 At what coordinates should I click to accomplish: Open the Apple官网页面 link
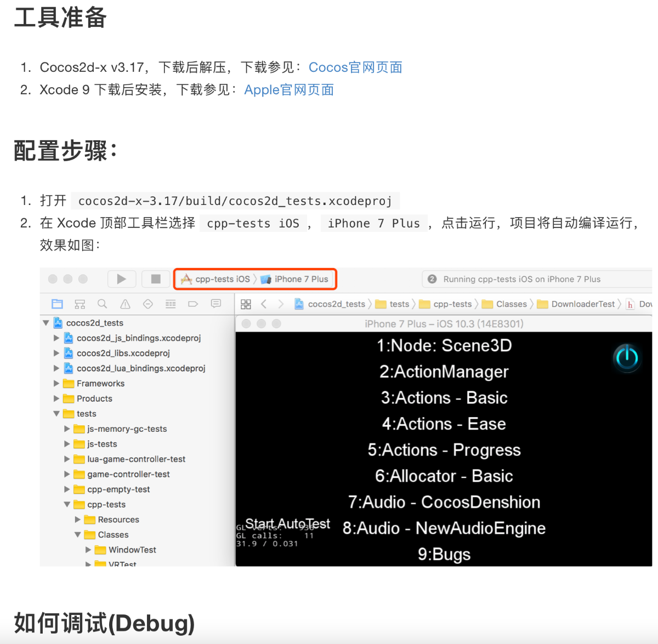click(x=289, y=90)
